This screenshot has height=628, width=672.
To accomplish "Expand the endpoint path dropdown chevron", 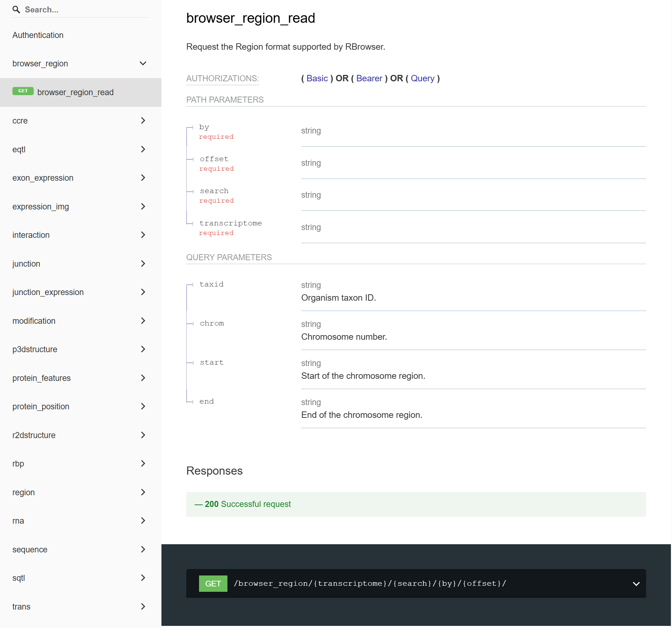I will 636,584.
